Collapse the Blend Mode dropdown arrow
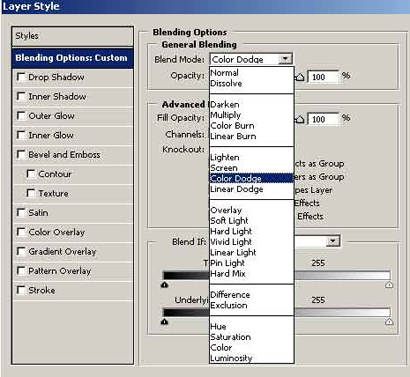 tap(285, 59)
